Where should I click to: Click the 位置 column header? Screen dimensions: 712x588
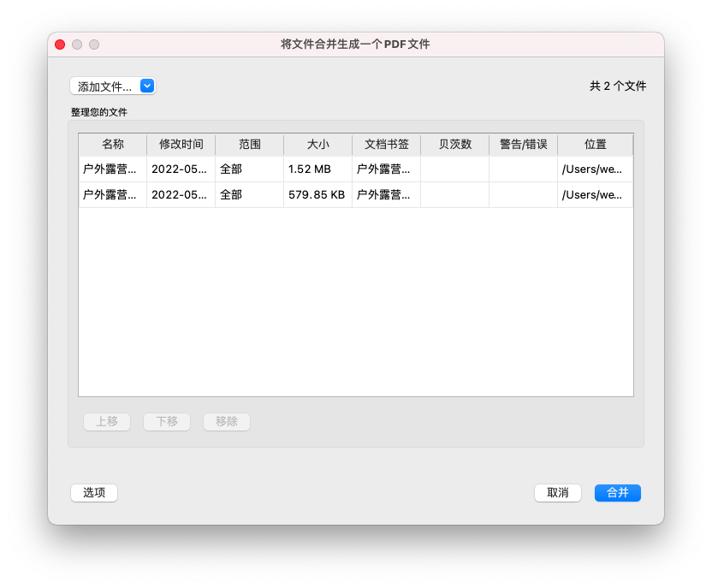pos(595,145)
